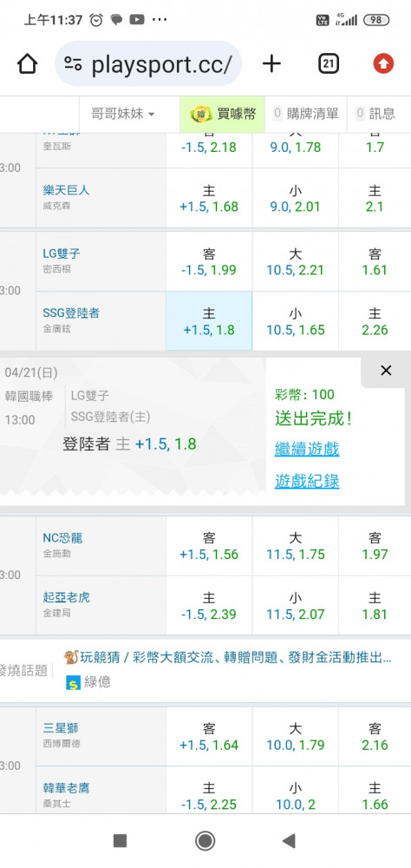
Task: Open the 買噱幣 tab
Action: (x=222, y=114)
